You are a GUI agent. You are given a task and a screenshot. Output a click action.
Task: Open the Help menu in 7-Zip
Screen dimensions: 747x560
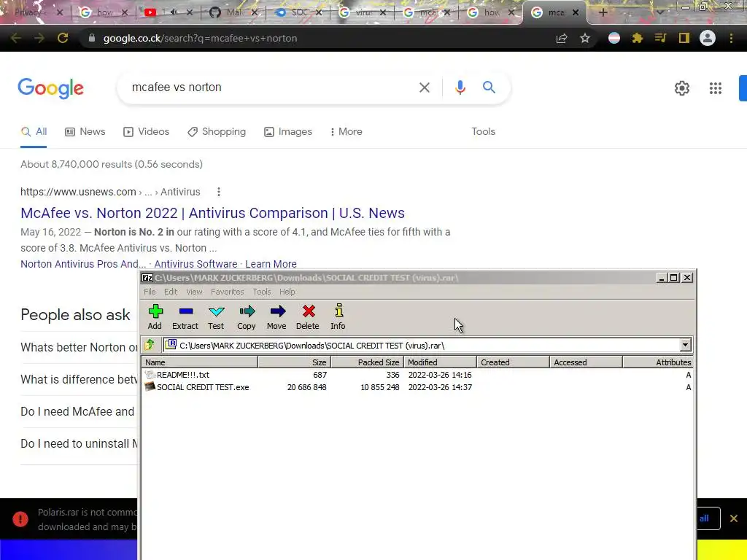click(287, 292)
